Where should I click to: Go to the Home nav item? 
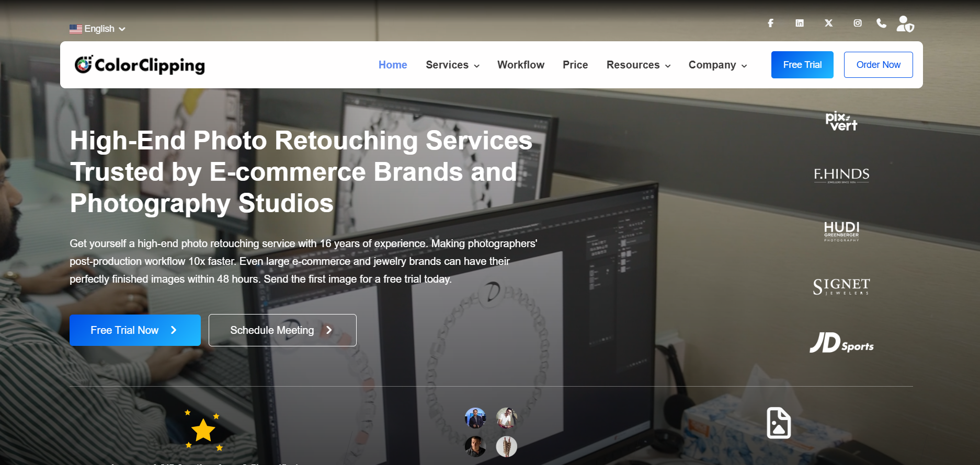pos(393,65)
